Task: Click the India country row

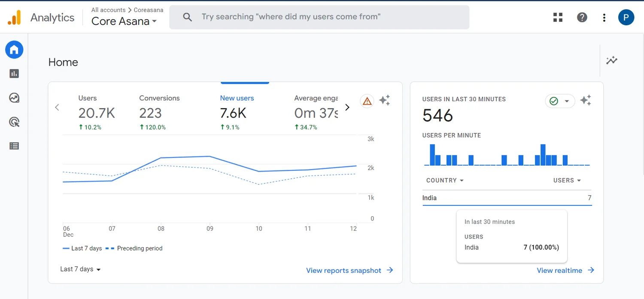Action: pos(507,198)
